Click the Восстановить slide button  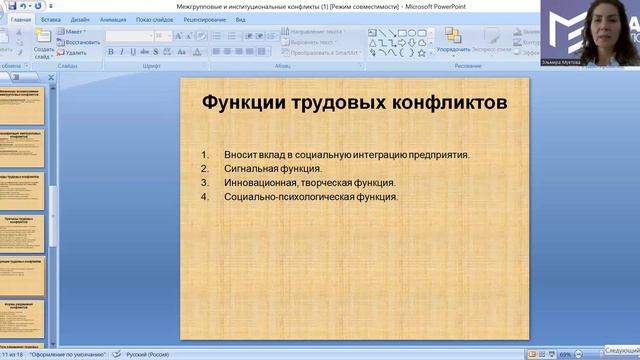(78, 42)
